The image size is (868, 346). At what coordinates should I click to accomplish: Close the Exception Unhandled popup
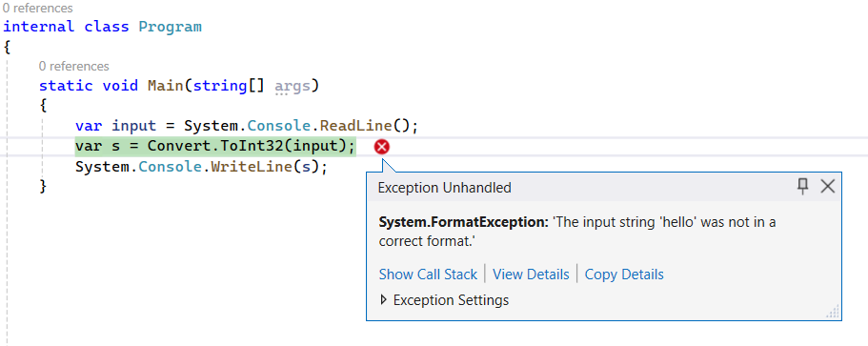pos(827,187)
